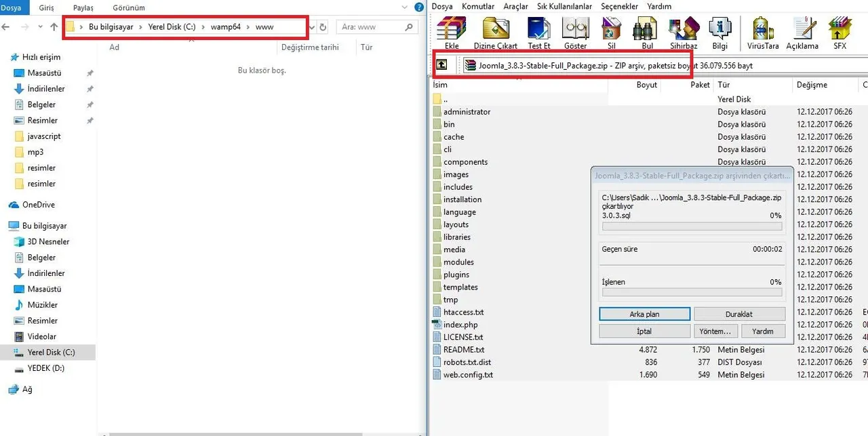Click the Açıklama comment icon

click(x=802, y=33)
